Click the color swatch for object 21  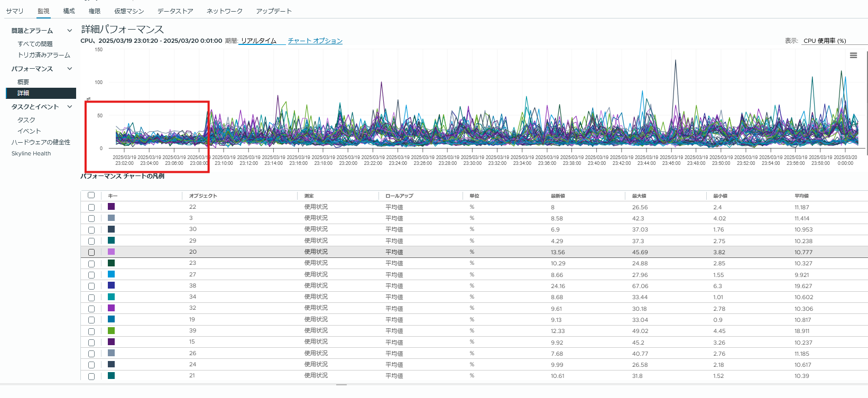click(x=111, y=376)
